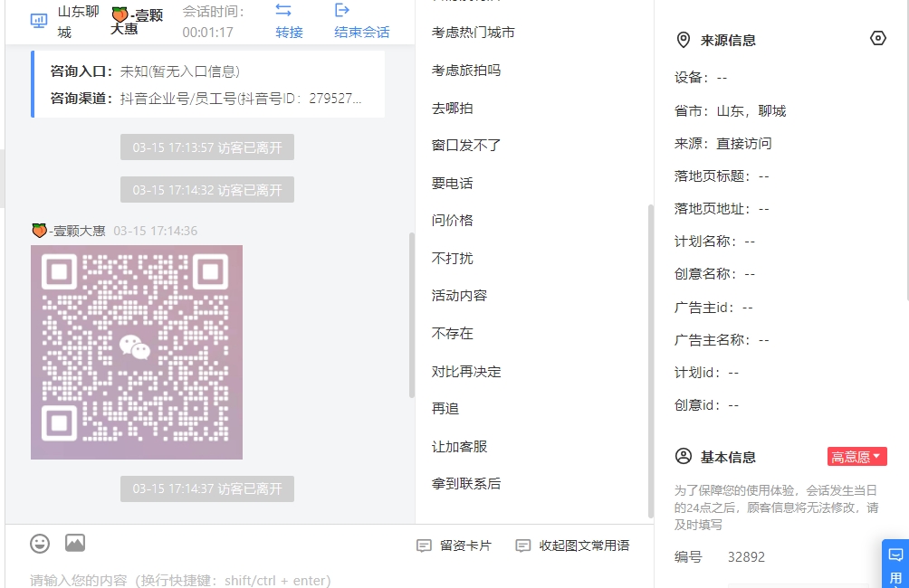Click the 03-15 17:14:32 访客已离开 notice
Viewport: 909px width, 588px height.
[x=207, y=190]
